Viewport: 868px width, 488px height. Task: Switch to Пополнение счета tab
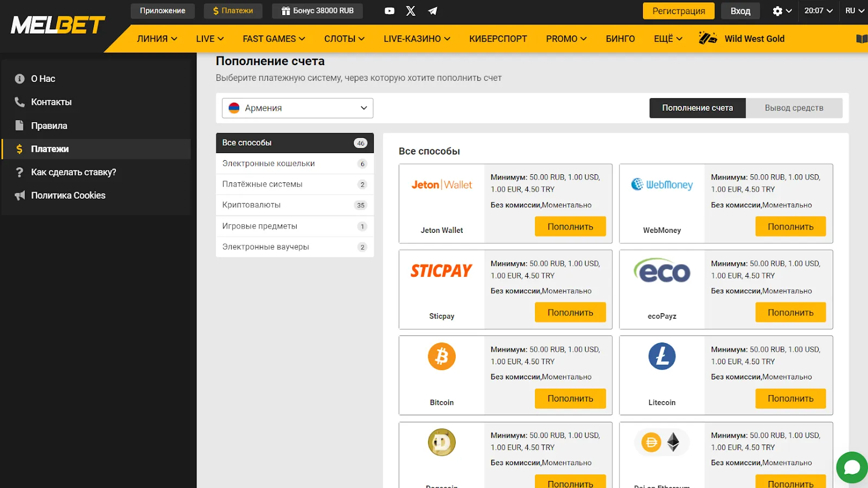pos(697,108)
